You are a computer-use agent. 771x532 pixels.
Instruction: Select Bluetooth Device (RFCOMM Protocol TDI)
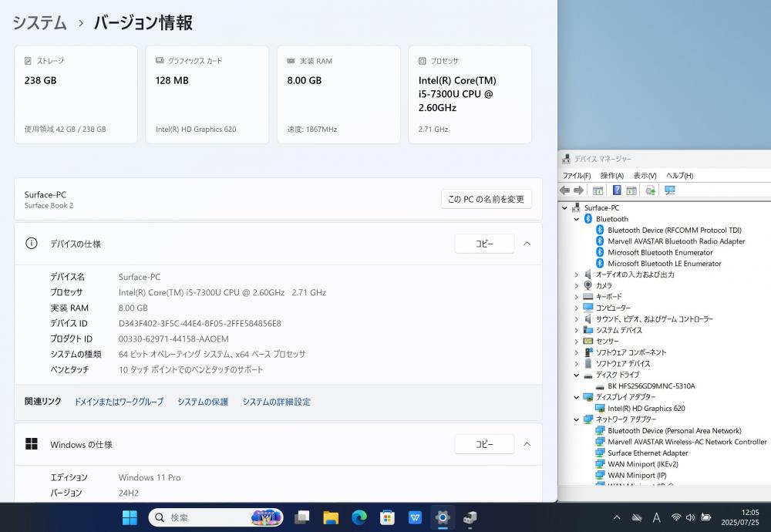(674, 230)
